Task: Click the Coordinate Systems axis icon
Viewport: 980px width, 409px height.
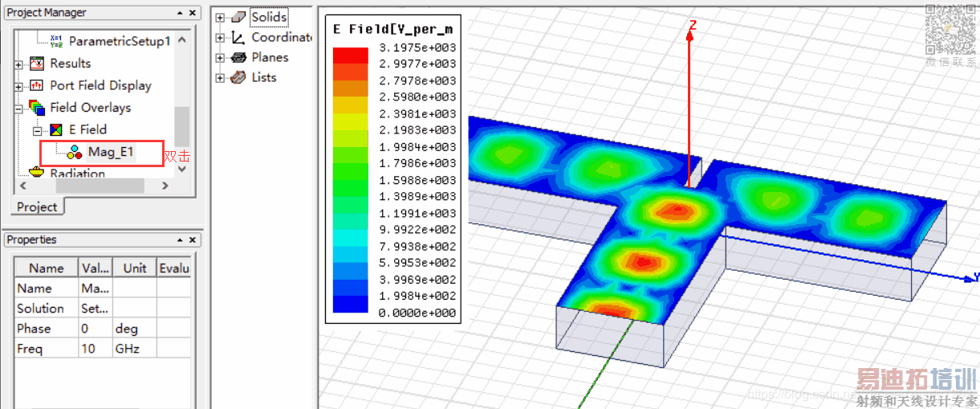Action: (238, 37)
